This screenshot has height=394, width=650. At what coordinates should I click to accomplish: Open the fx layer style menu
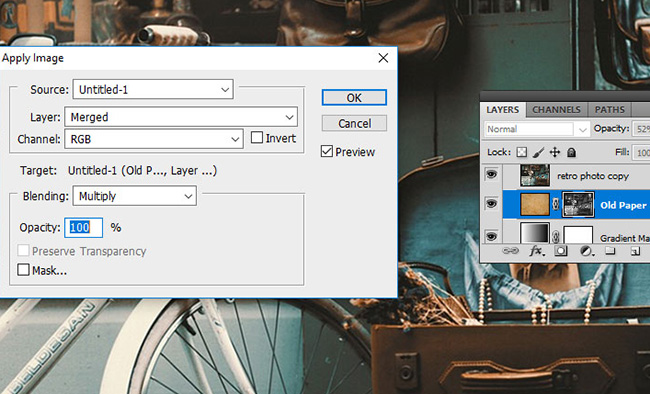tap(536, 251)
